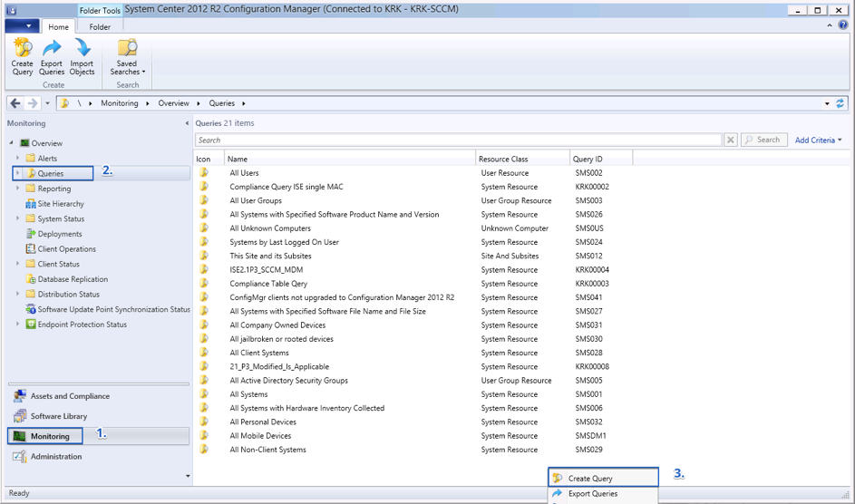The image size is (855, 504).
Task: Click into the Queries search field
Action: 458,140
